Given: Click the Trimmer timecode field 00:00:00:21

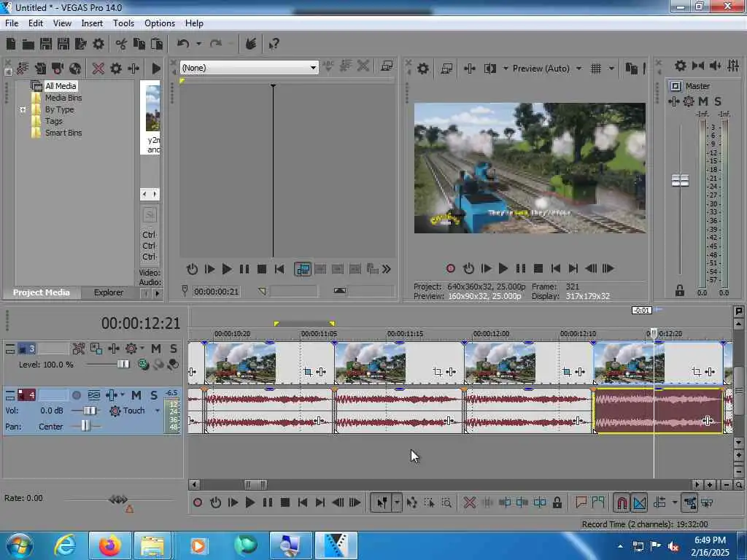Looking at the screenshot, I should click(216, 292).
